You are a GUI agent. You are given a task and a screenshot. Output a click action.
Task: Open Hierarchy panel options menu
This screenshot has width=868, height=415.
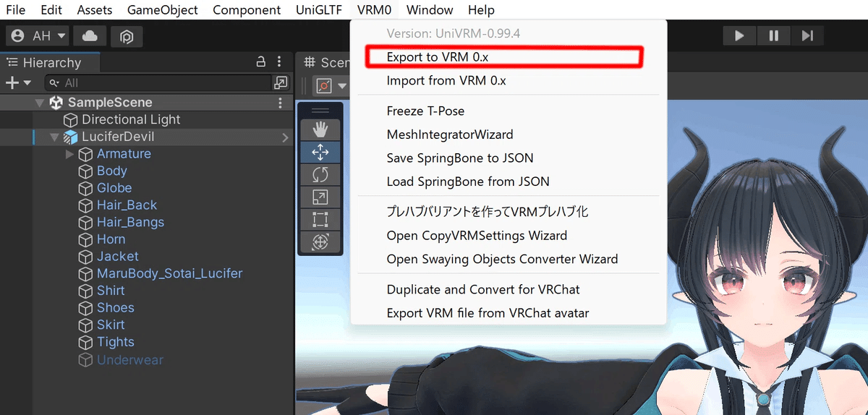[x=280, y=63]
